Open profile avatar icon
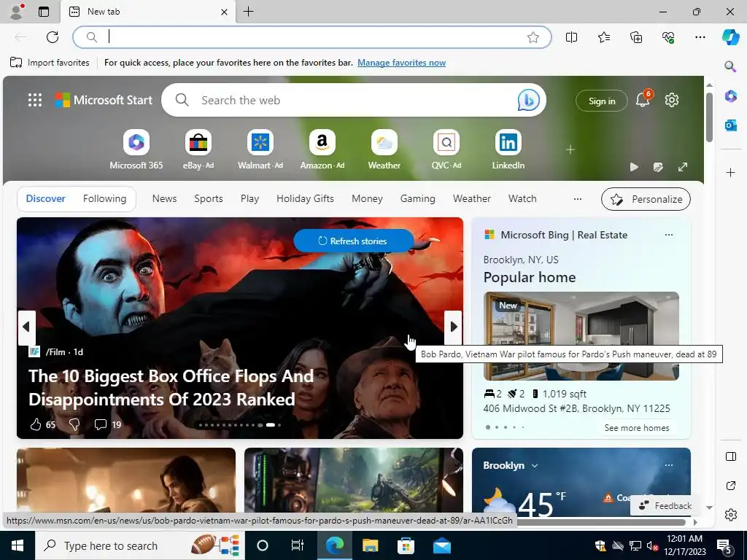 coord(17,12)
